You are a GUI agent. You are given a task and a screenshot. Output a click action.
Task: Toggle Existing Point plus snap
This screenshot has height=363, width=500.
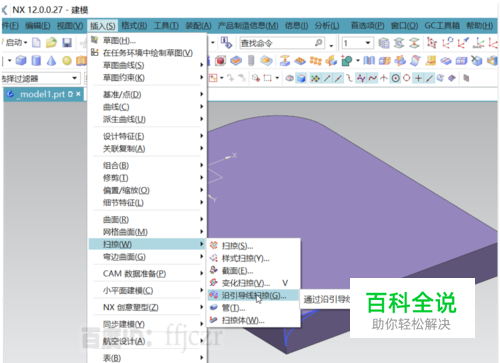click(x=418, y=78)
